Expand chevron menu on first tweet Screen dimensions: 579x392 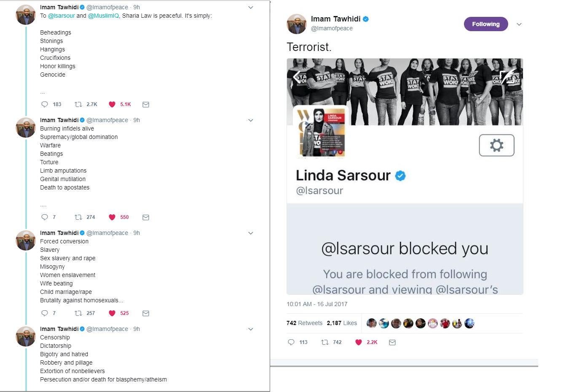pyautogui.click(x=251, y=8)
